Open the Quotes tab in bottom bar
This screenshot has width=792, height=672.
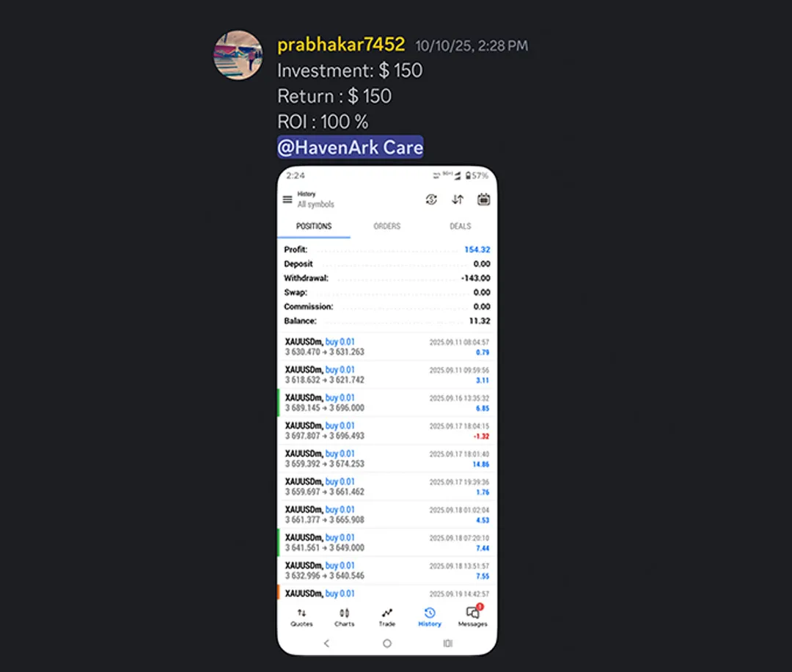point(301,618)
